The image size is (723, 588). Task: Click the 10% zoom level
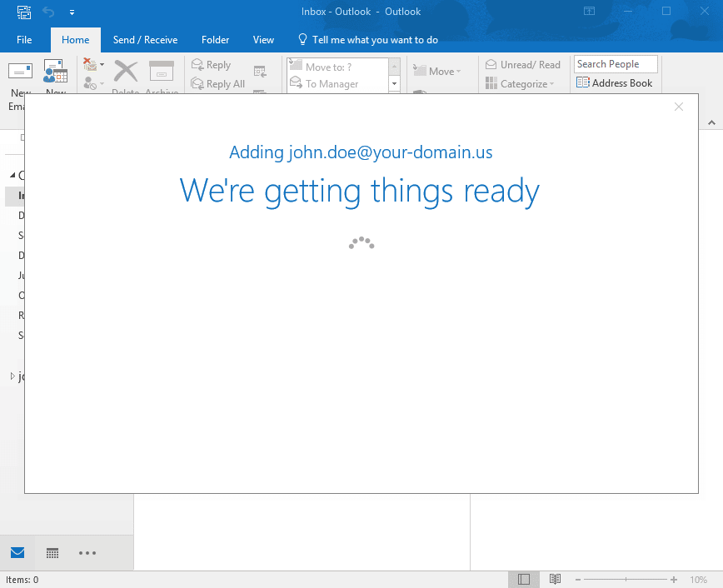click(698, 580)
